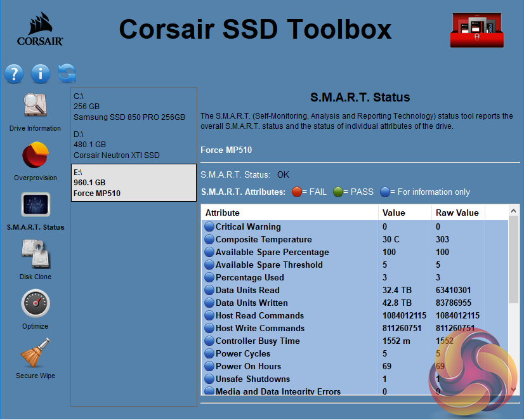Viewport: 524px width, 420px height.
Task: Select the S.M.A.R.T. Status tool
Action: tap(36, 205)
